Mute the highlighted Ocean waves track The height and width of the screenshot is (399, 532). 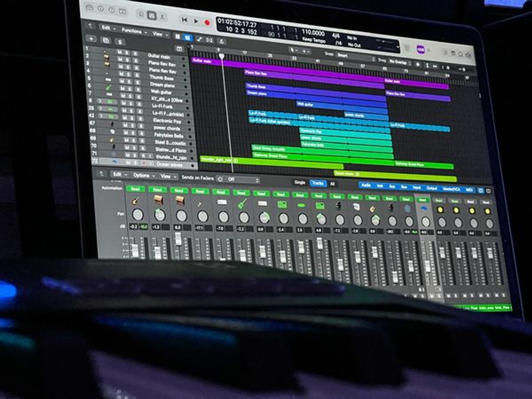[128, 162]
